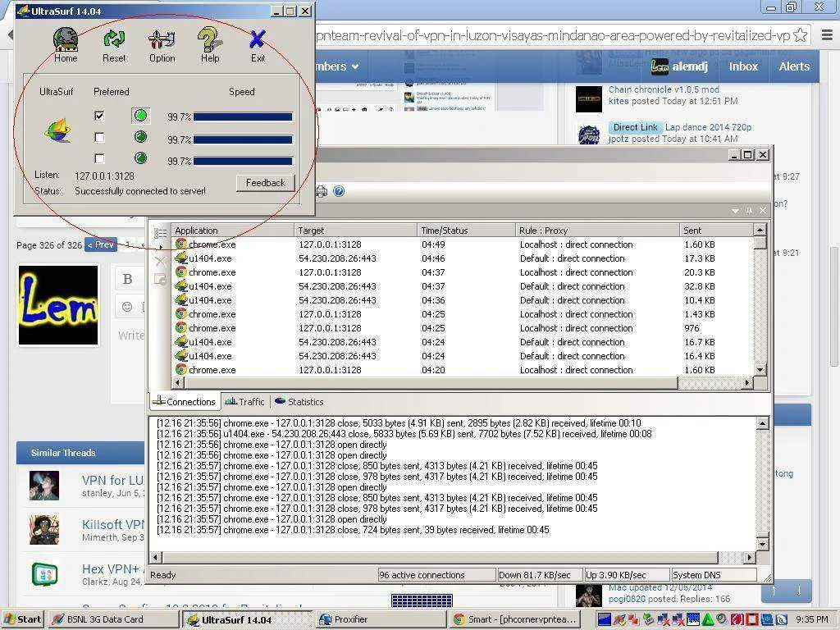Open Chrome hamburger menu

(x=827, y=35)
